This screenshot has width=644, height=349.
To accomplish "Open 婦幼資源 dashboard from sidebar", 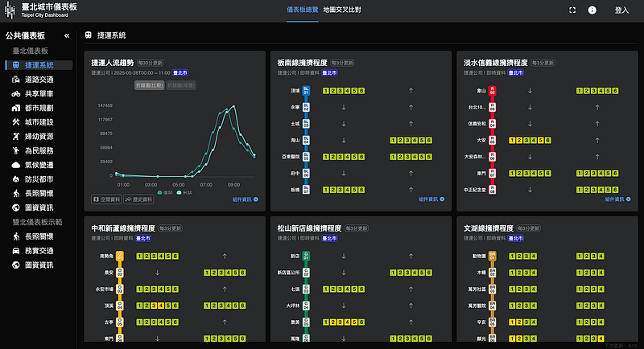I will point(39,137).
